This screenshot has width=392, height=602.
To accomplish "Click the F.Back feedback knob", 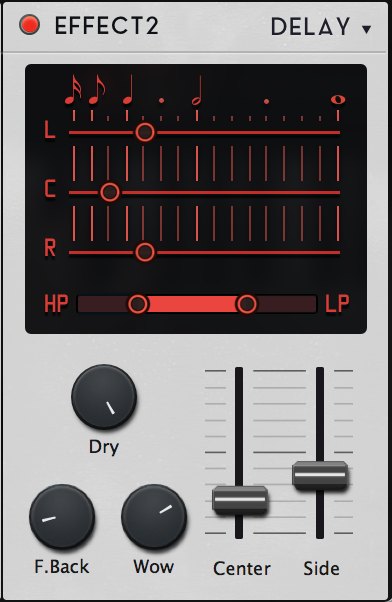I will pyautogui.click(x=62, y=517).
